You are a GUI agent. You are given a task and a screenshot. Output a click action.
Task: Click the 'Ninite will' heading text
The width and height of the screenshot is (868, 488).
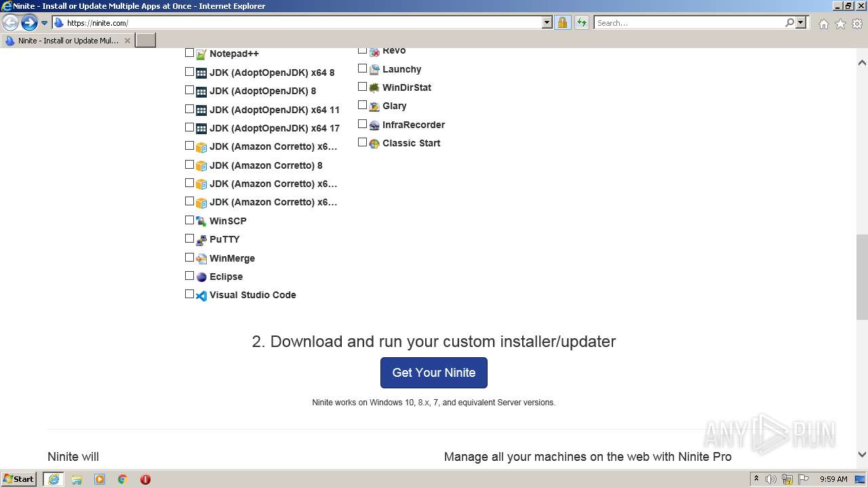[73, 457]
